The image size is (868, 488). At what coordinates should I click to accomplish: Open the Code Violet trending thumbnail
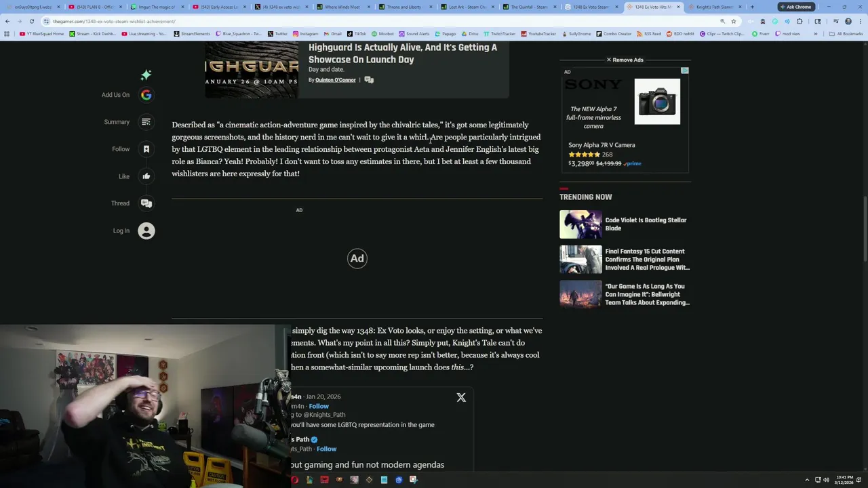[580, 224]
